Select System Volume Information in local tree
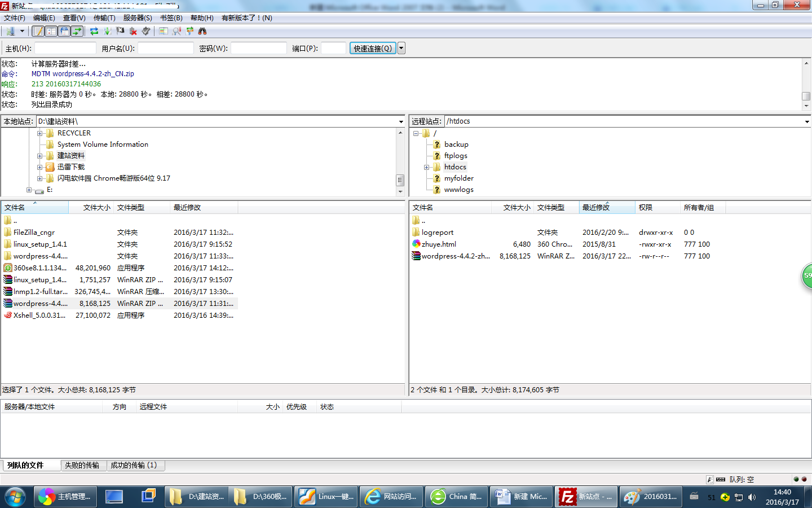This screenshot has height=508, width=812. tap(103, 144)
